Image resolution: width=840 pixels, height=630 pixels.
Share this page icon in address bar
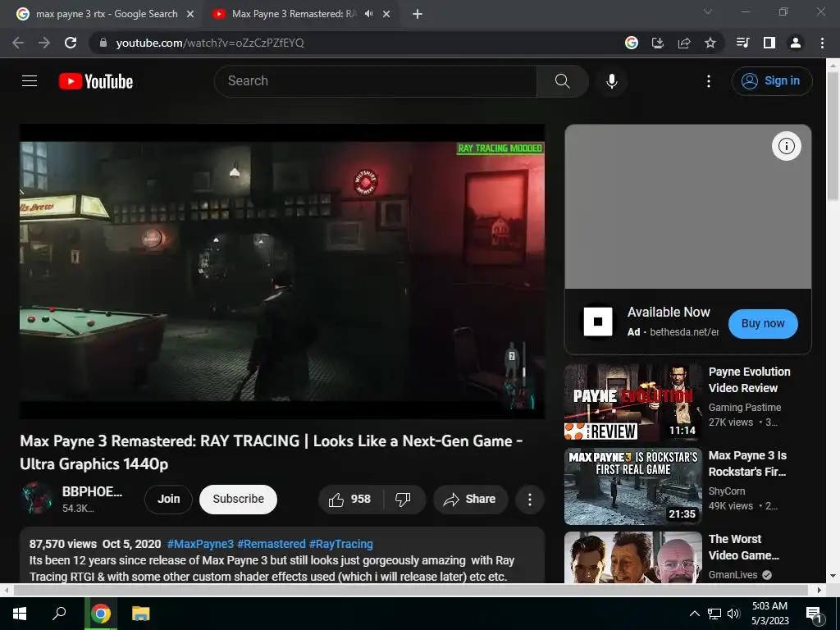684,43
